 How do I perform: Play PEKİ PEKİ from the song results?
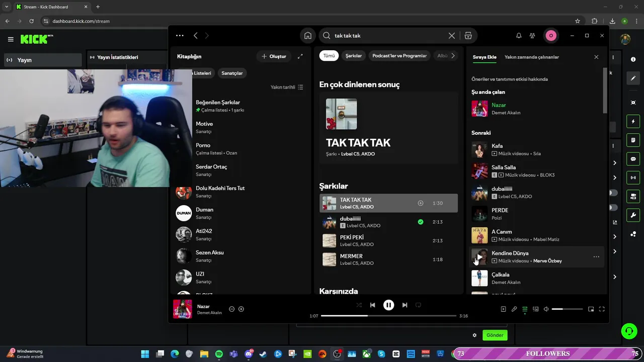pyautogui.click(x=388, y=241)
